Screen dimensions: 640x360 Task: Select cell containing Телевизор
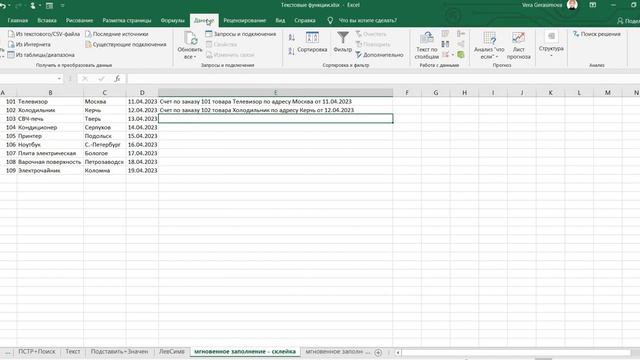click(x=50, y=101)
